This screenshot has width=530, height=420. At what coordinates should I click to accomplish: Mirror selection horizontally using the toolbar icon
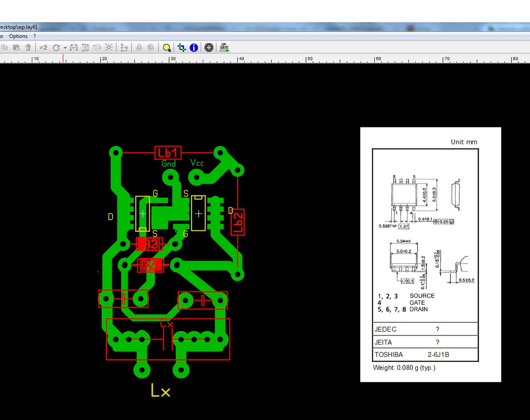coord(74,48)
